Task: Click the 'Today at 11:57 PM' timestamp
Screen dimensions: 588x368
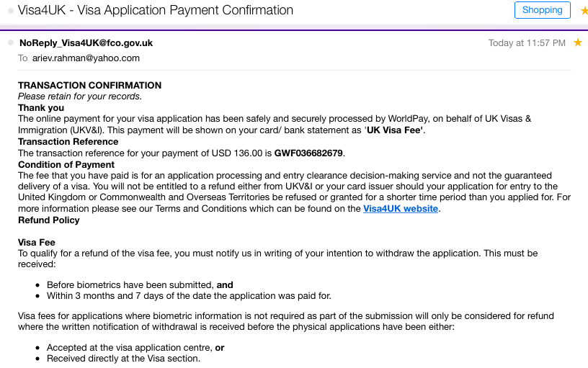Action: point(527,43)
